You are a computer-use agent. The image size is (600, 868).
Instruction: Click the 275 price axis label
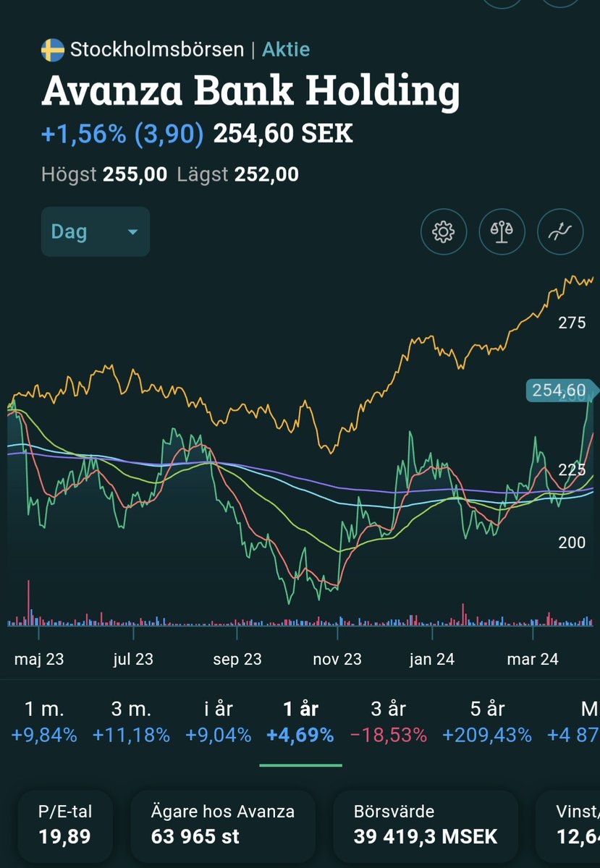point(572,323)
